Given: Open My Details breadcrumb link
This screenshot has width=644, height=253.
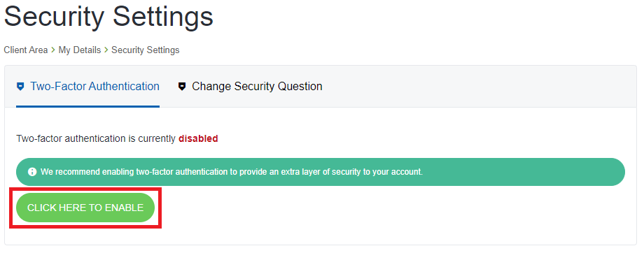Looking at the screenshot, I should click(80, 50).
